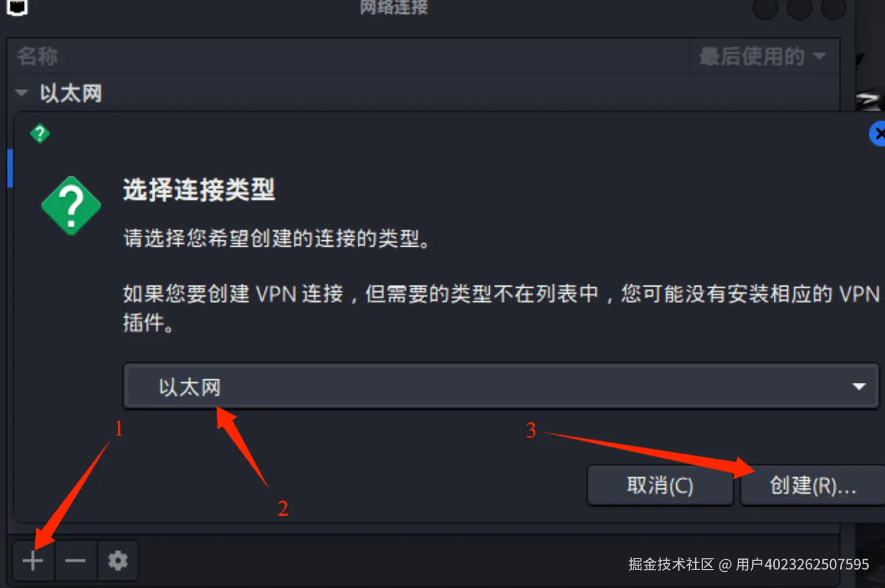
Task: Sort by the 最后使用的 column header
Action: (x=764, y=56)
